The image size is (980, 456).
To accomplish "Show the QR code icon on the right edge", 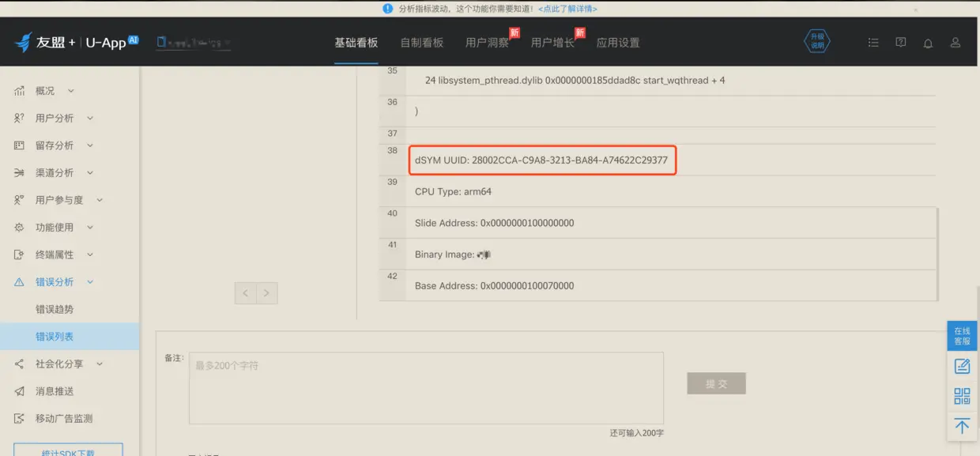I will 961,396.
